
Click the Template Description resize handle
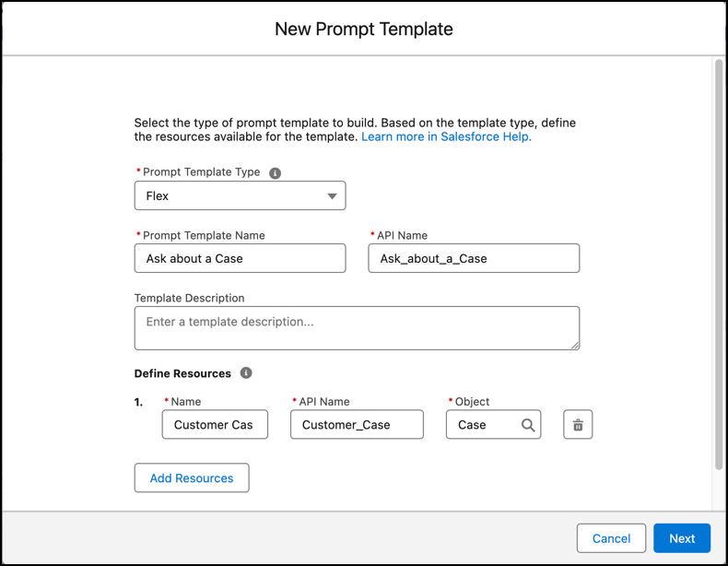[575, 345]
